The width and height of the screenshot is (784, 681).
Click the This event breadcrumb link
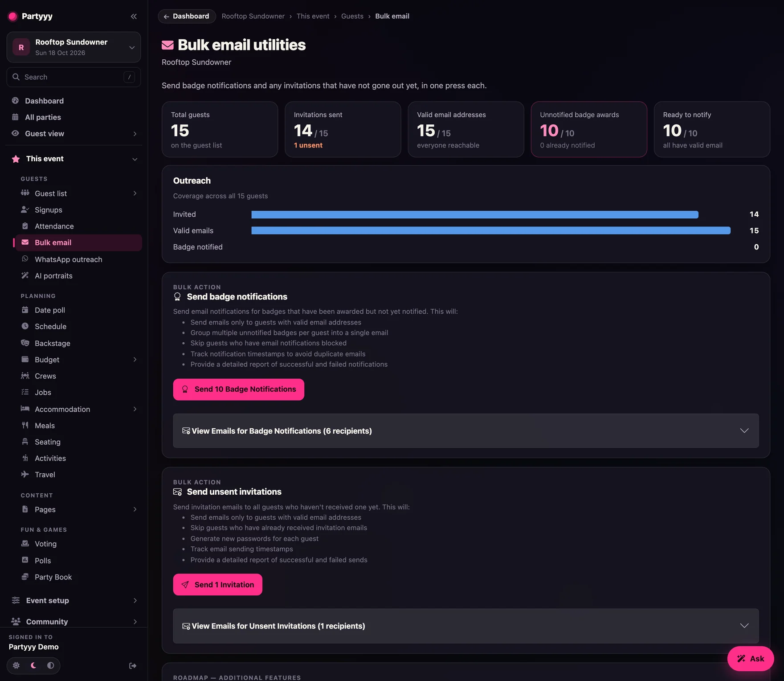tap(313, 16)
